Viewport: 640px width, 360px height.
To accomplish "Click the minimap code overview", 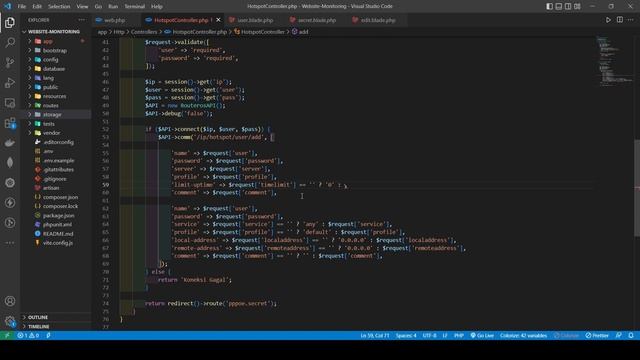I will point(614,61).
